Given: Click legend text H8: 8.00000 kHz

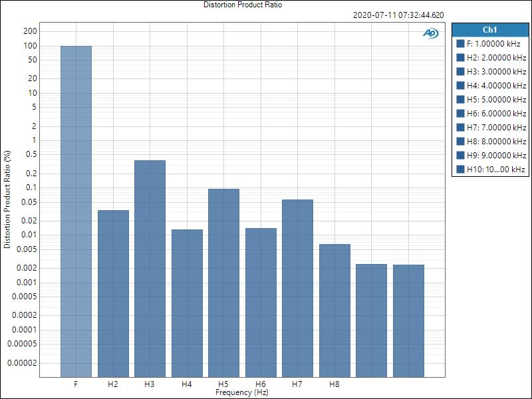Looking at the screenshot, I should [496, 141].
